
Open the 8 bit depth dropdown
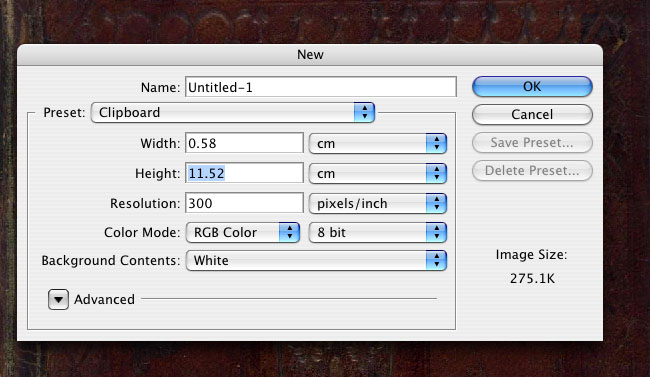click(x=378, y=232)
